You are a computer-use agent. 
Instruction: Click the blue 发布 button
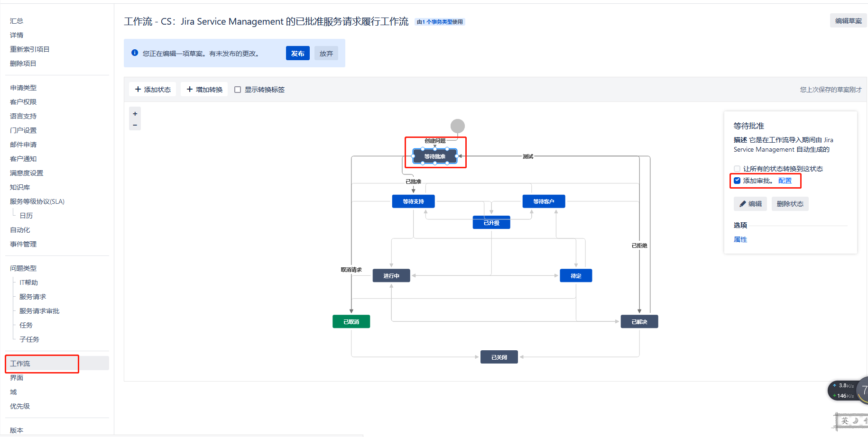click(x=297, y=54)
